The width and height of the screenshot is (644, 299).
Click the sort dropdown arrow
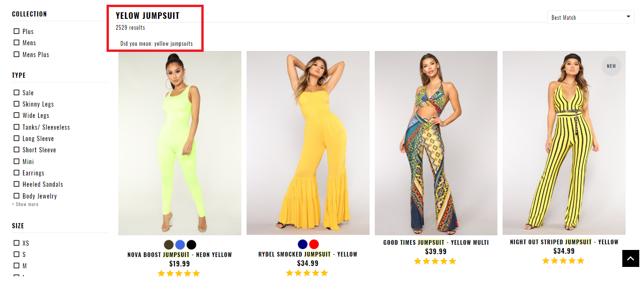(628, 17)
